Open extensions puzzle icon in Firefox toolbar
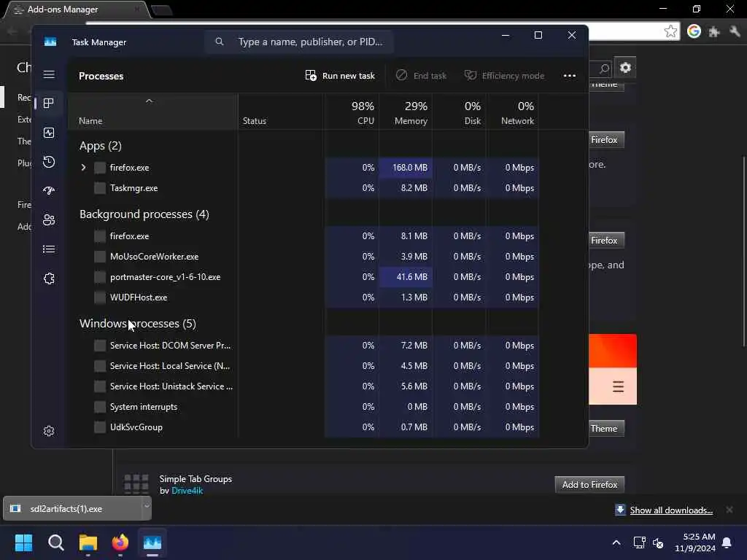The image size is (747, 560). pyautogui.click(x=713, y=32)
